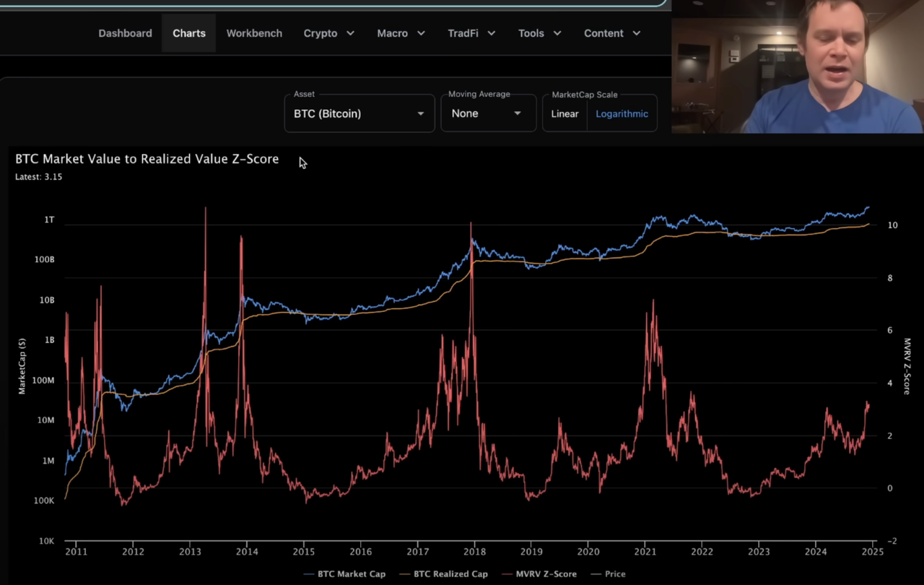Open the TradFi dropdown chevron
This screenshot has width=924, height=585.
(x=492, y=33)
